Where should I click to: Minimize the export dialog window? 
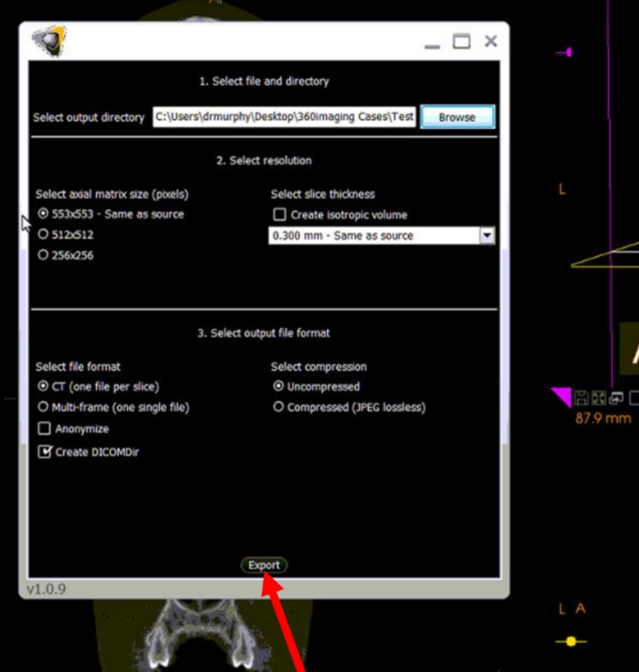click(432, 46)
